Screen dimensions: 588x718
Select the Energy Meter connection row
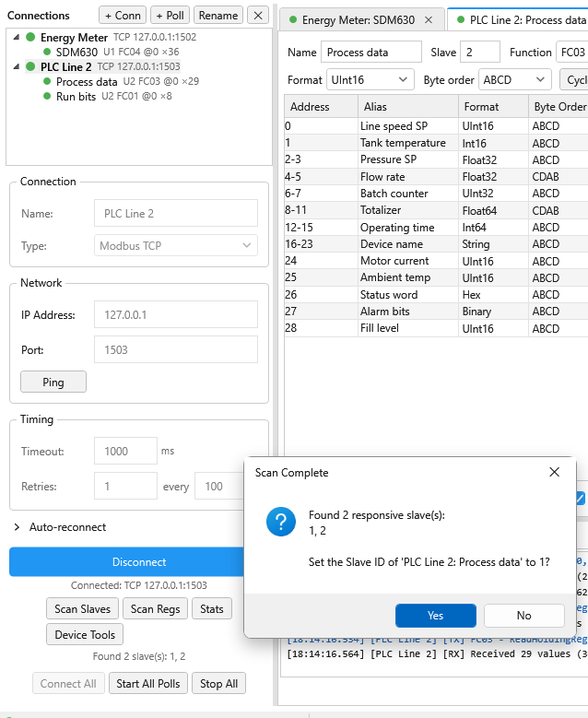(x=112, y=37)
